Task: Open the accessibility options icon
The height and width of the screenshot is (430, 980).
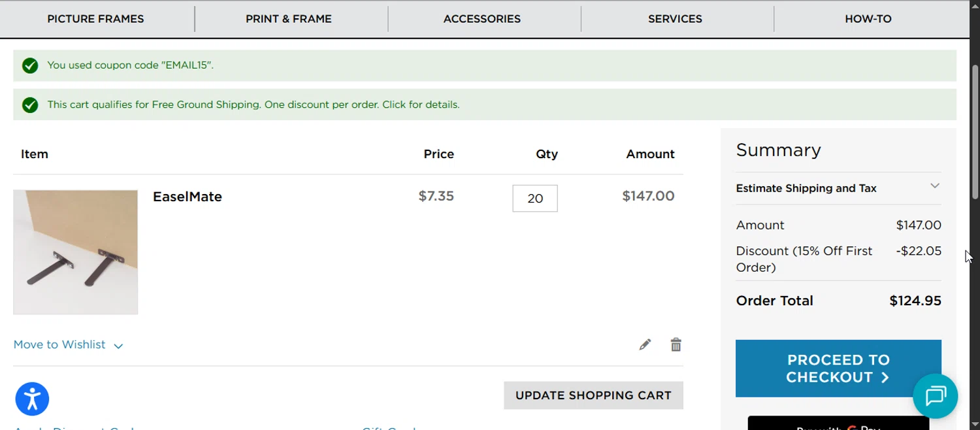Action: pyautogui.click(x=32, y=399)
